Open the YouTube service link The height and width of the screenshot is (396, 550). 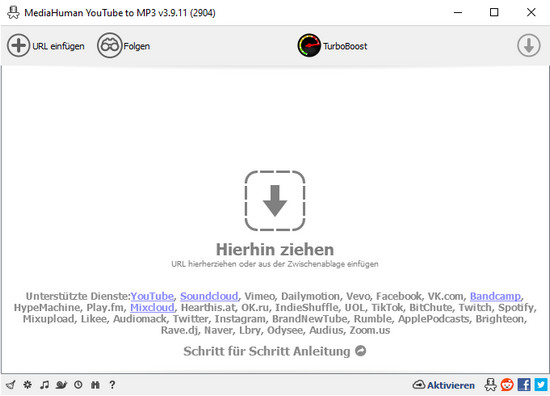point(152,296)
